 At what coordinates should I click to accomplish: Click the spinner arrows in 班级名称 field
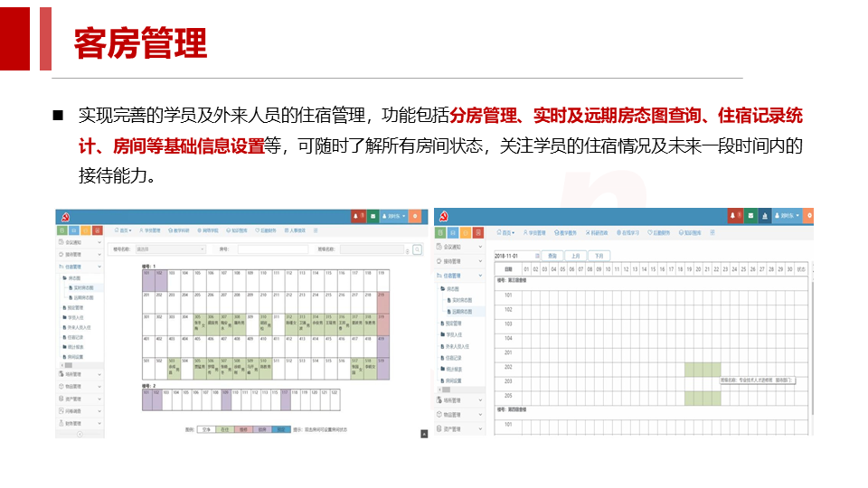pos(407,249)
